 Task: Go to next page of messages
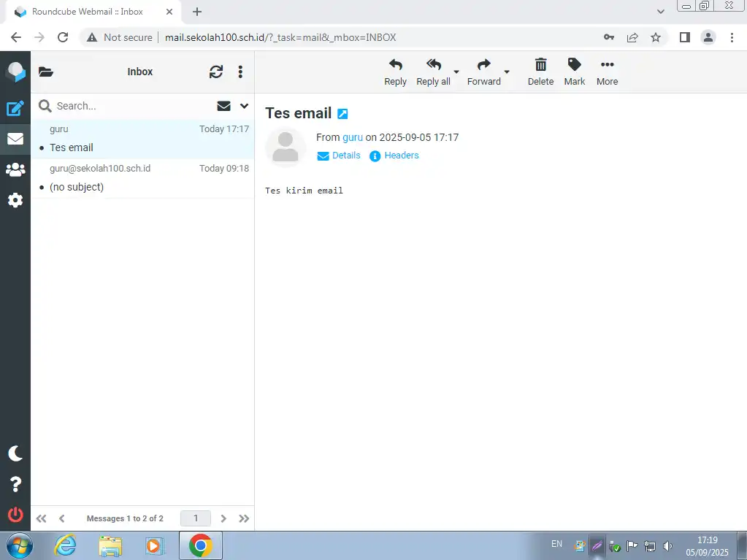pyautogui.click(x=223, y=518)
